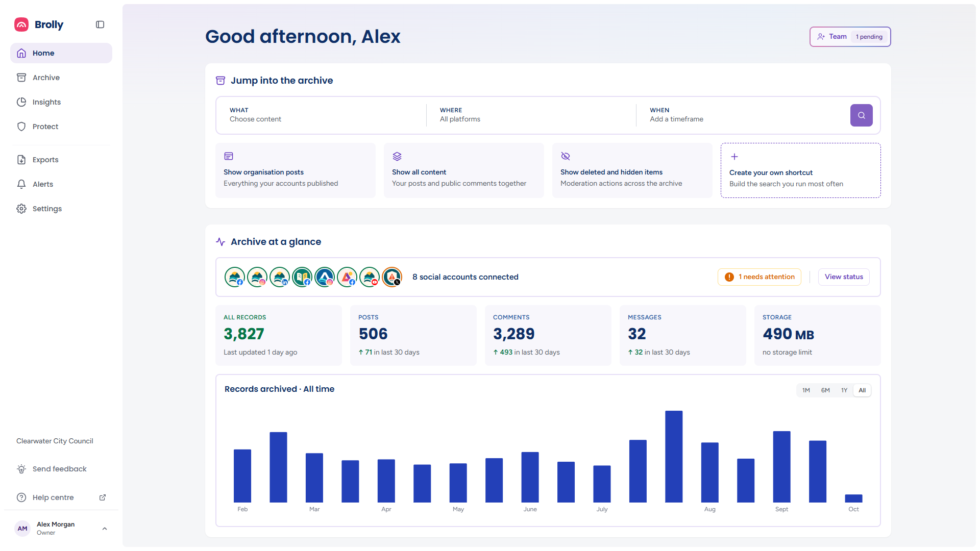Click the fourth avatar with book logo
The width and height of the screenshot is (980, 551).
click(x=302, y=277)
